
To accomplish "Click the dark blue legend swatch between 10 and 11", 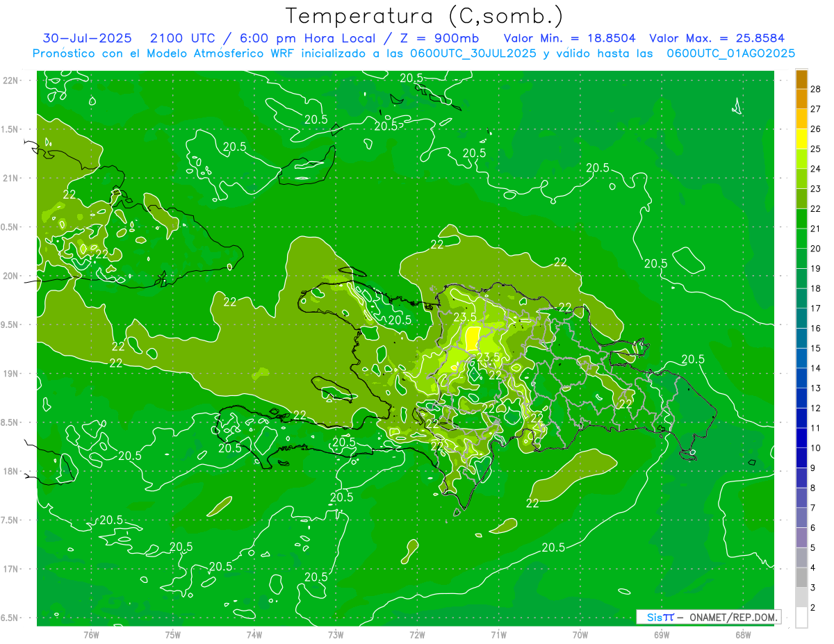I will click(x=801, y=438).
